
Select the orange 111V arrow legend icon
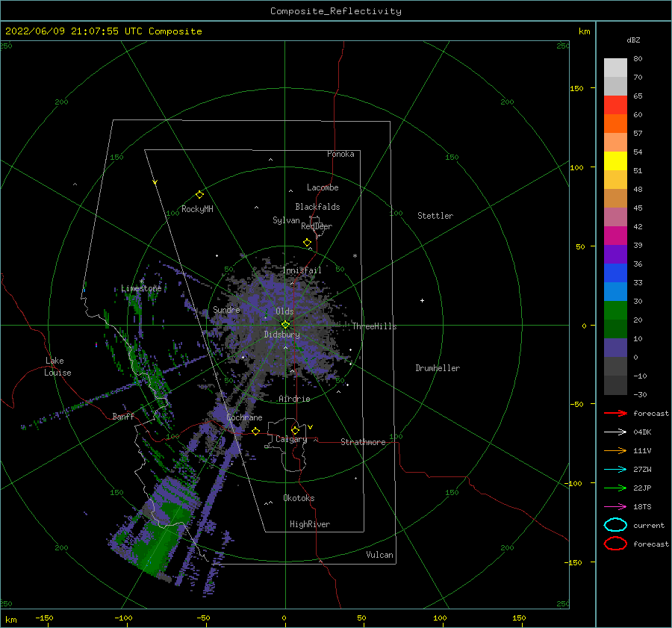(x=615, y=450)
